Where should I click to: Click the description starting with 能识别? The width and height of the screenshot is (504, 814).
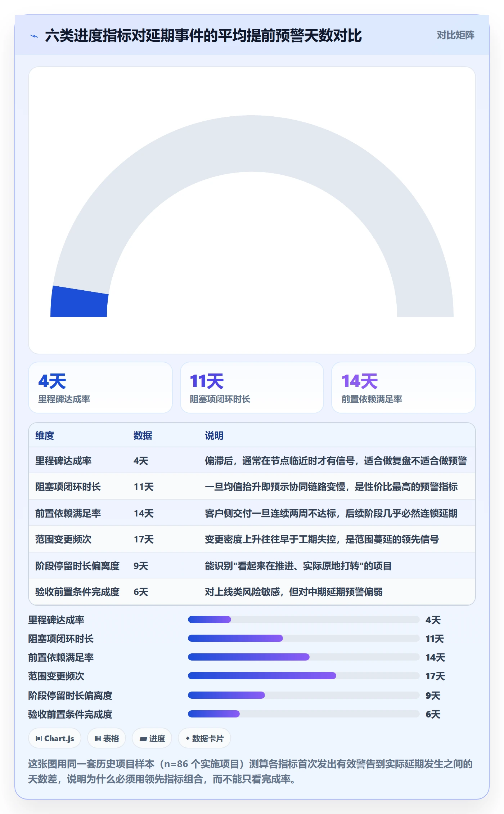(x=298, y=566)
